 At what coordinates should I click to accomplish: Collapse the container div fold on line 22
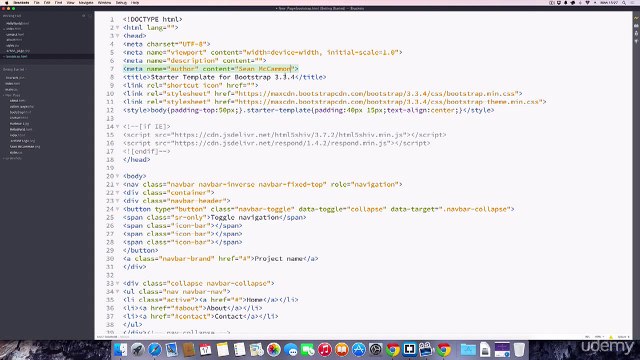(118, 193)
